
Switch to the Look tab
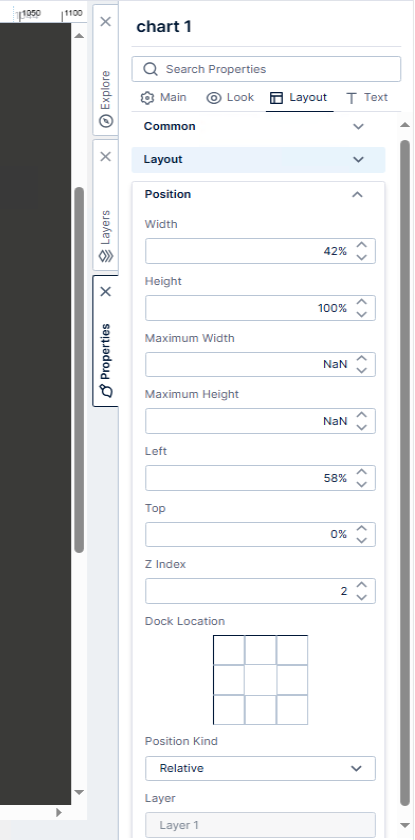point(230,98)
